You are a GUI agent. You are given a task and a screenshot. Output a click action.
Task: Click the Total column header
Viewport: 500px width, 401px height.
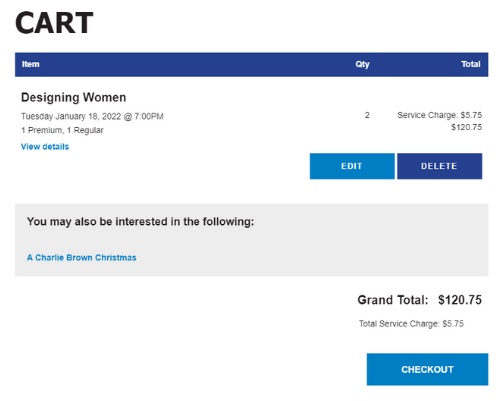point(471,64)
